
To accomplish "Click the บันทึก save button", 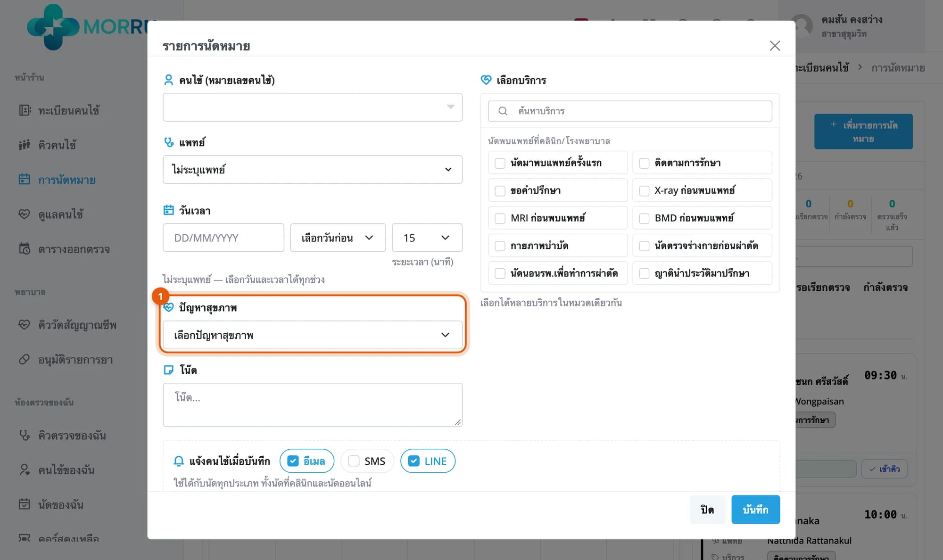I will pos(756,510).
